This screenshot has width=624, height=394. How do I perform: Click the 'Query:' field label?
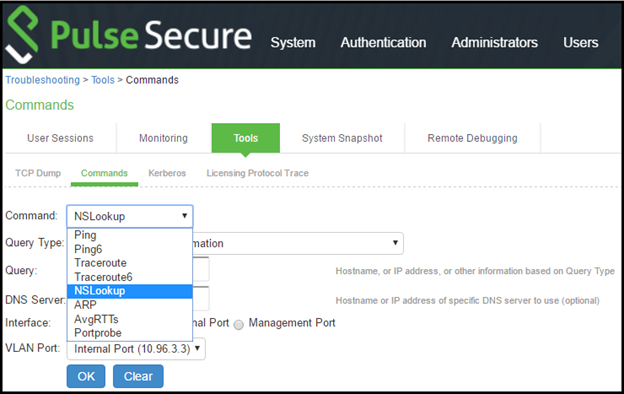pos(21,271)
